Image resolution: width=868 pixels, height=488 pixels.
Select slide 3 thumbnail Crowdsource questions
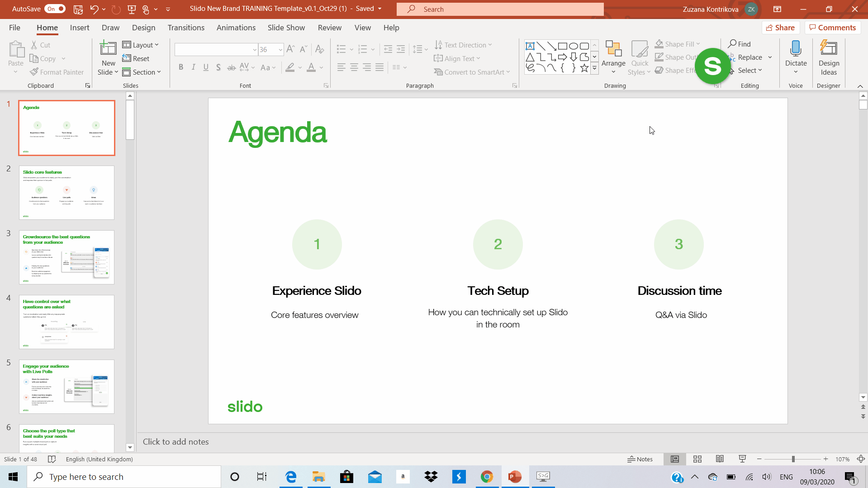click(x=66, y=257)
